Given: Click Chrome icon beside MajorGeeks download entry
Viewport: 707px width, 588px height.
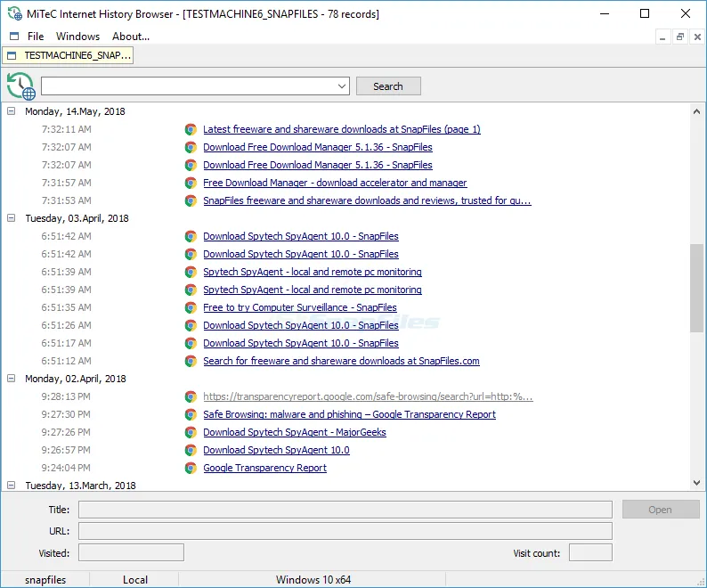Looking at the screenshot, I should (191, 432).
